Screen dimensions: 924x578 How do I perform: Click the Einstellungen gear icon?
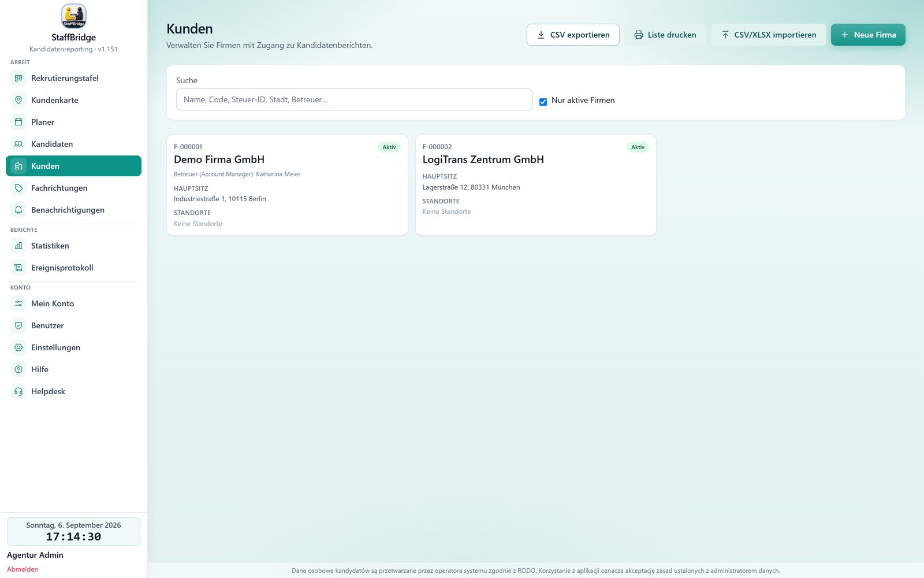[x=18, y=347]
